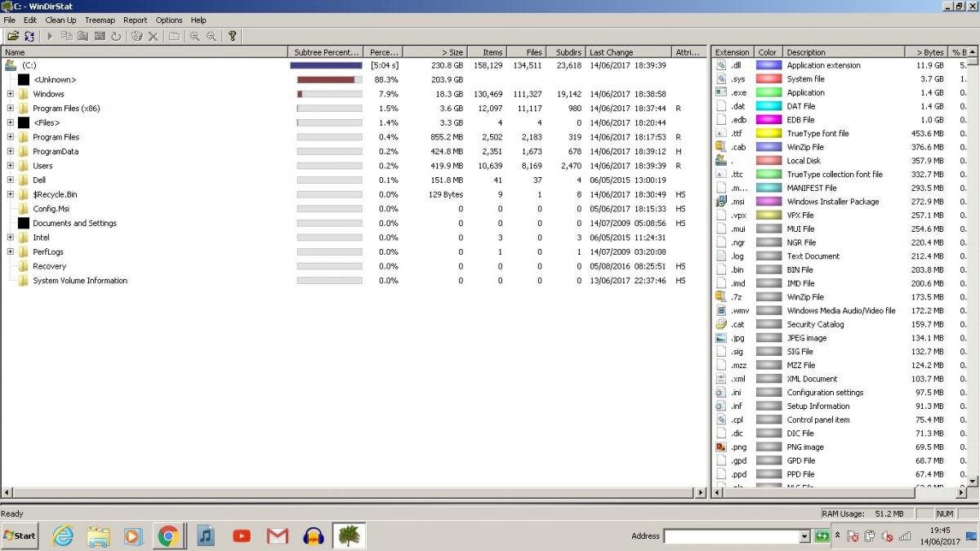Sort by the Last Change column header
This screenshot has width=980, height=551.
pos(629,52)
